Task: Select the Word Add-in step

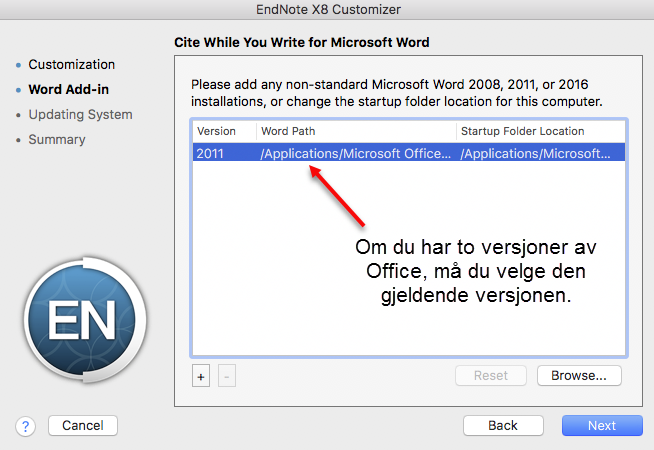Action: point(68,89)
